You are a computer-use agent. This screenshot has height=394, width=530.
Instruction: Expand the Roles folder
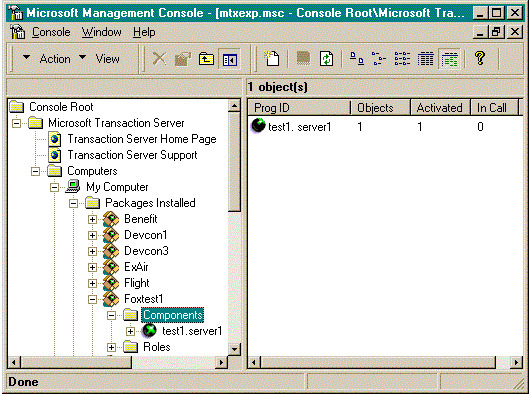click(x=111, y=347)
